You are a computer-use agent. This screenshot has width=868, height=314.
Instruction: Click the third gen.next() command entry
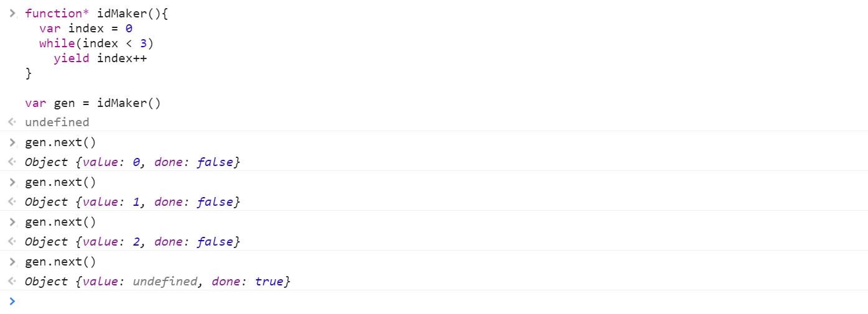[60, 222]
